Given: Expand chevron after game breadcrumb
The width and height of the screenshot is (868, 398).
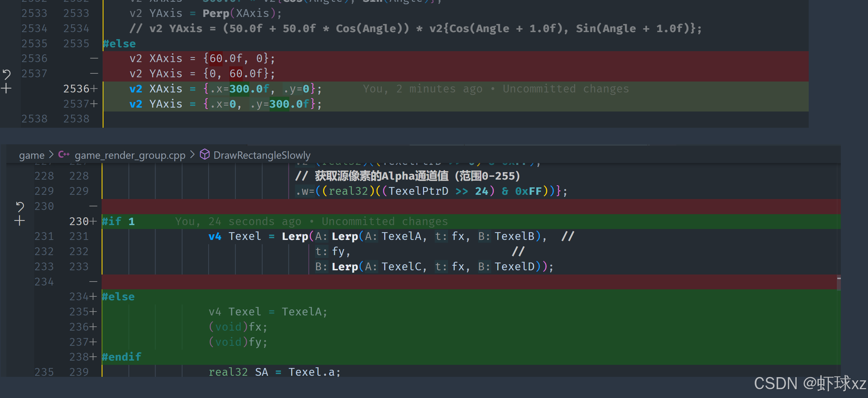Looking at the screenshot, I should (51, 155).
